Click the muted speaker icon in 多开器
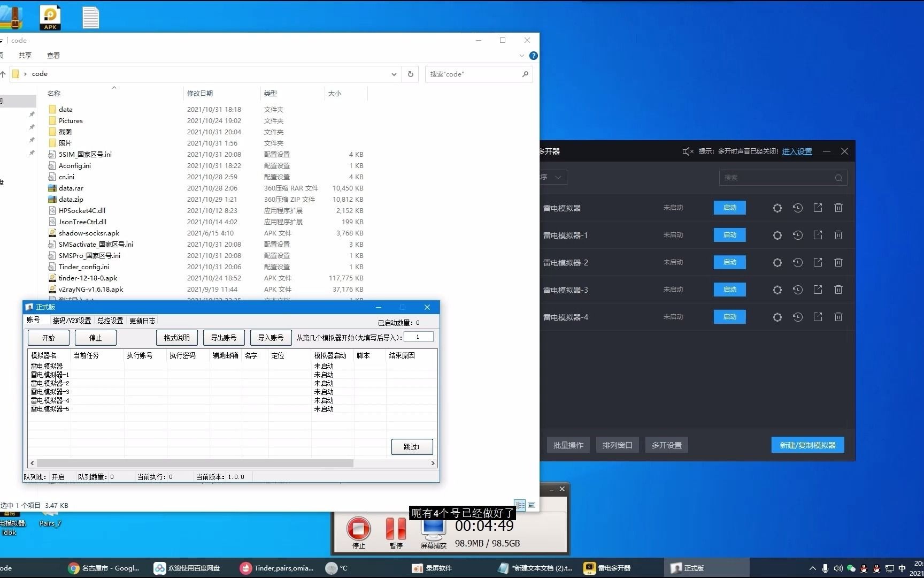 point(688,151)
